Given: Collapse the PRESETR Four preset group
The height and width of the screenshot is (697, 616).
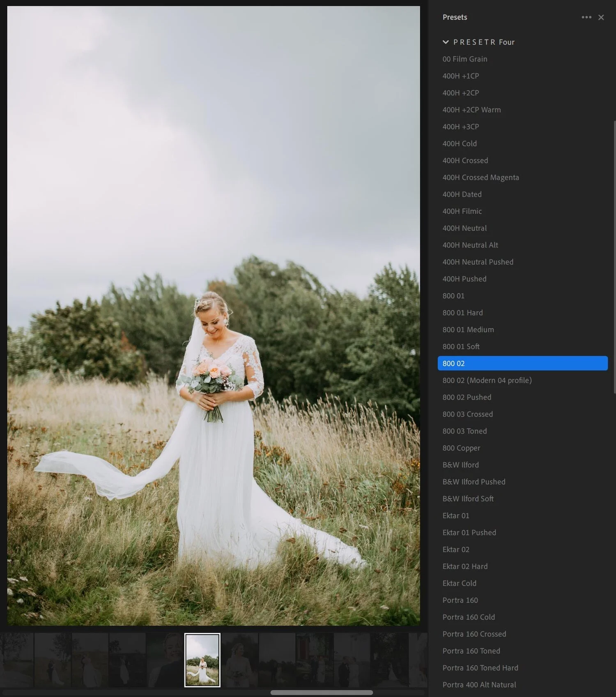Looking at the screenshot, I should (x=446, y=42).
